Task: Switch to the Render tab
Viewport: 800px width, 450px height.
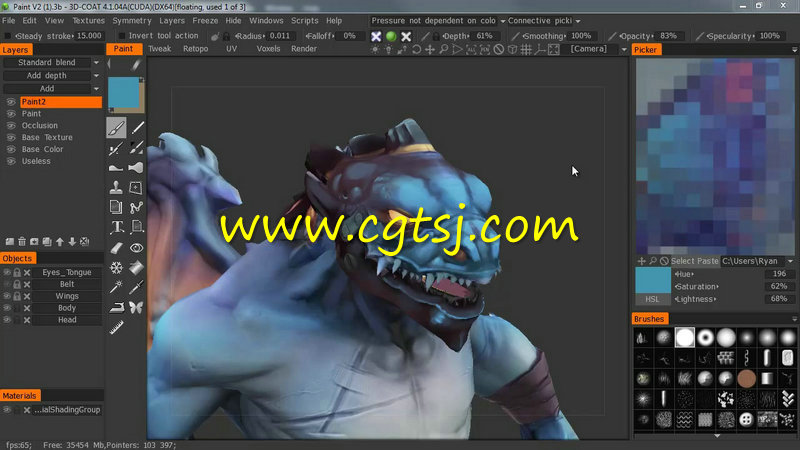Action: click(x=304, y=49)
